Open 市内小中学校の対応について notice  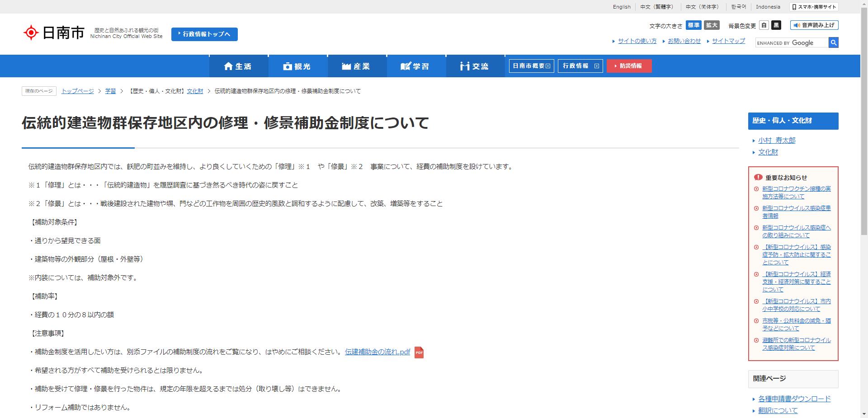(x=796, y=305)
